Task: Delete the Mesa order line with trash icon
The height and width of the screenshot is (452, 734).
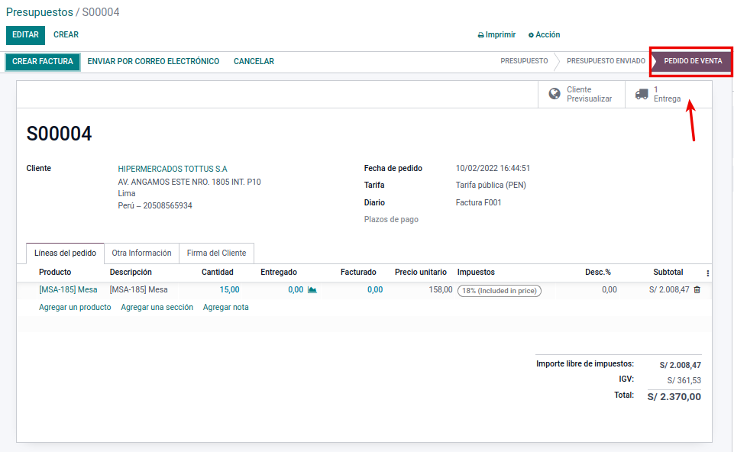Action: (697, 289)
